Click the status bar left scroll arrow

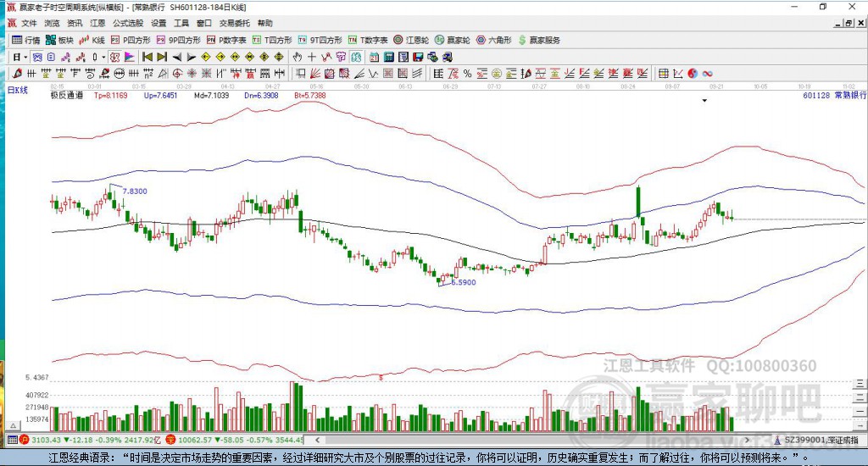click(317, 440)
